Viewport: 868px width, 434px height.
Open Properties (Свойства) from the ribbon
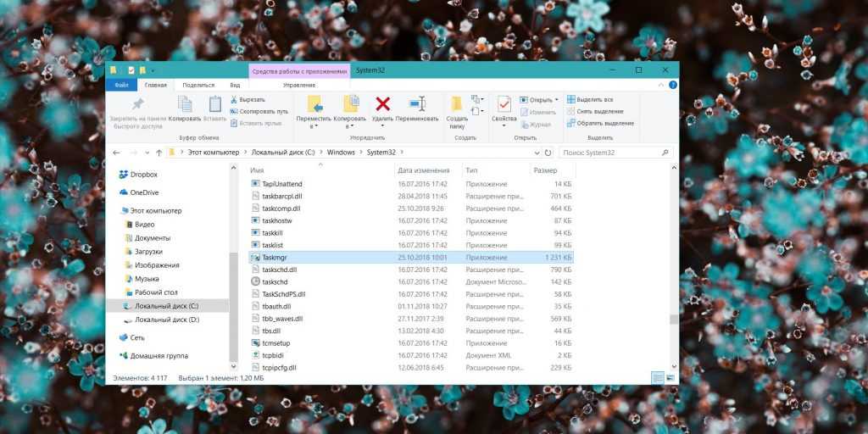(504, 104)
